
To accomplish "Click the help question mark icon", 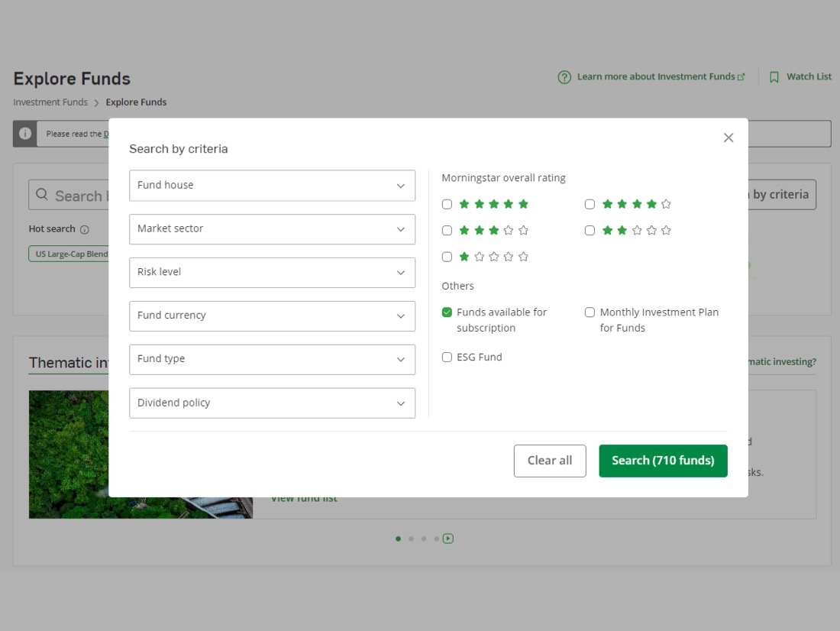I will [x=564, y=77].
